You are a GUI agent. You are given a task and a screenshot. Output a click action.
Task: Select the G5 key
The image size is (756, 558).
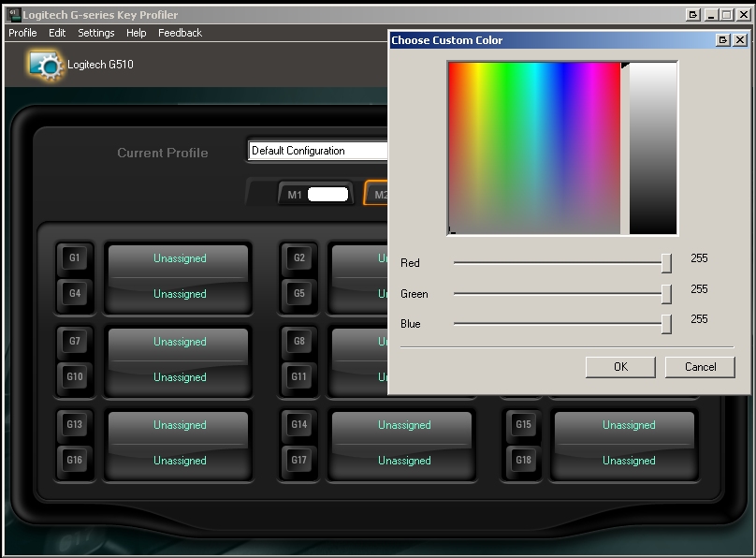coord(299,293)
